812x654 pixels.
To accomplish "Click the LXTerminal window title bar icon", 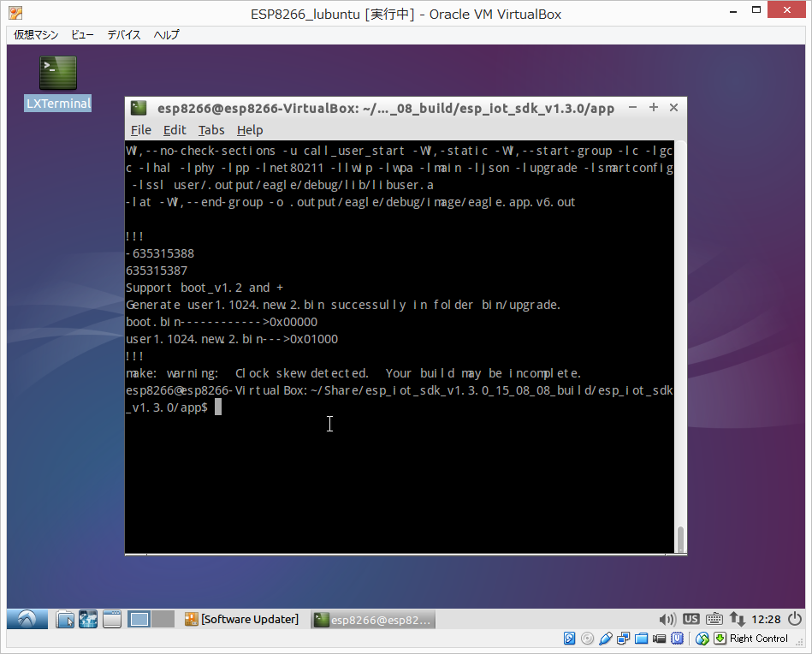I will point(139,108).
